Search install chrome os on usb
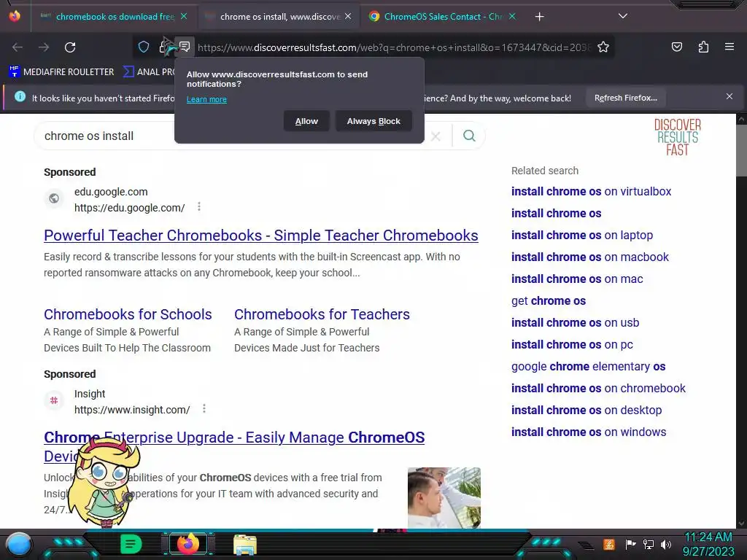 pos(575,323)
